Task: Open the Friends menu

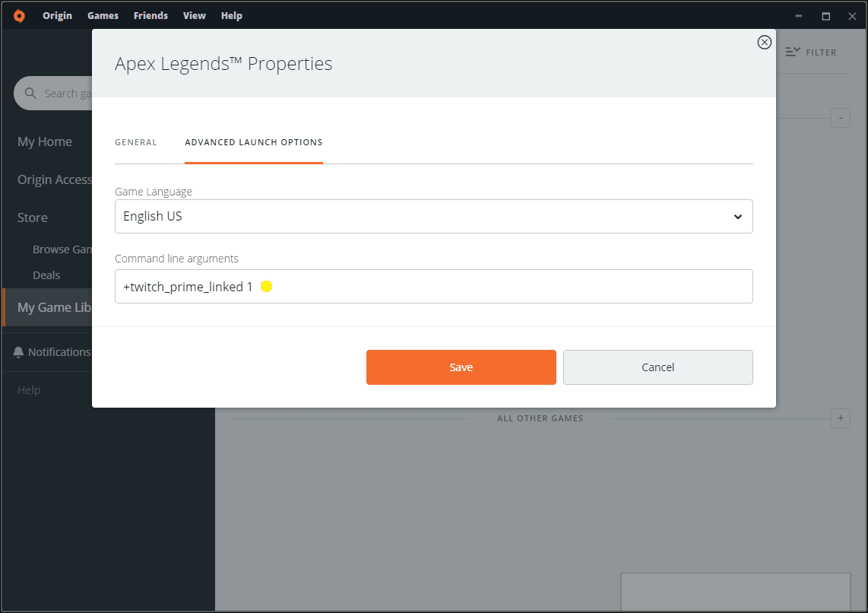Action: tap(150, 15)
